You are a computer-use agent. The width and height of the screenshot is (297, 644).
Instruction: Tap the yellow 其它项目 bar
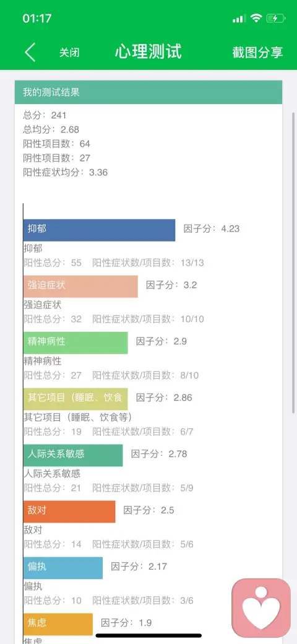pos(75,399)
